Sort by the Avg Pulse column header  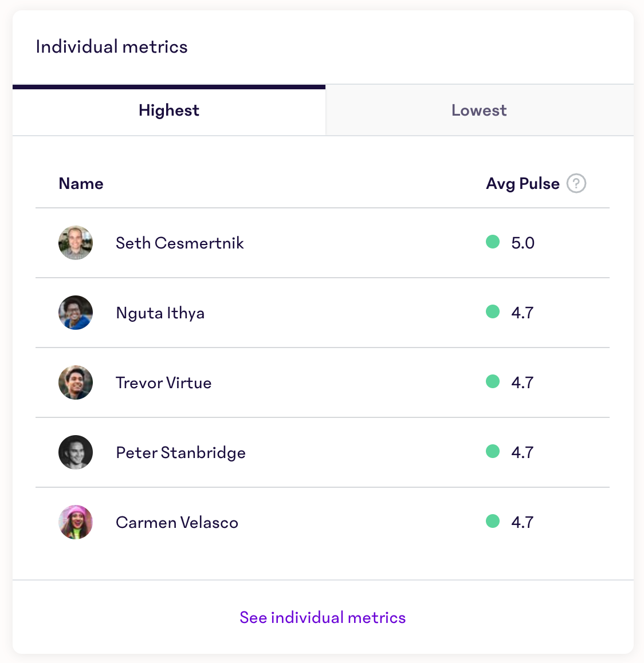(522, 183)
